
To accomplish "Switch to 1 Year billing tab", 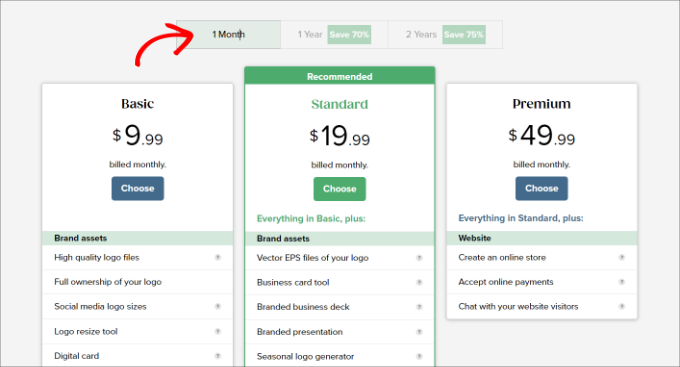I will tap(334, 34).
